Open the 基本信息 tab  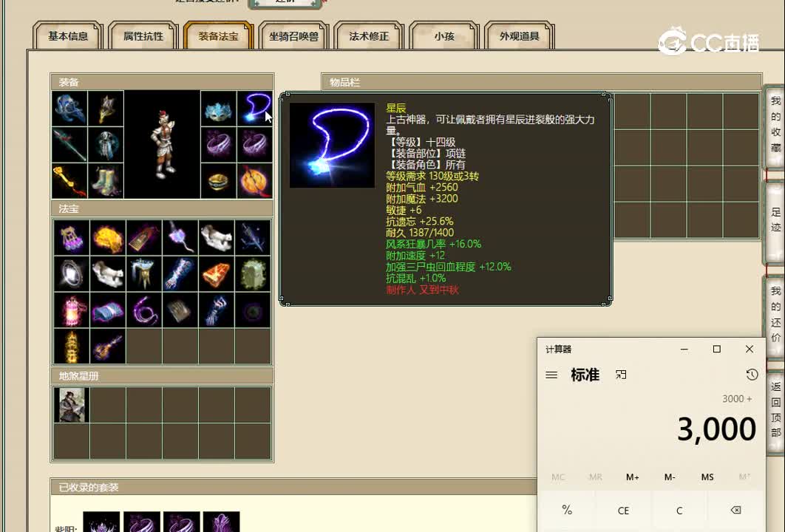tap(68, 36)
